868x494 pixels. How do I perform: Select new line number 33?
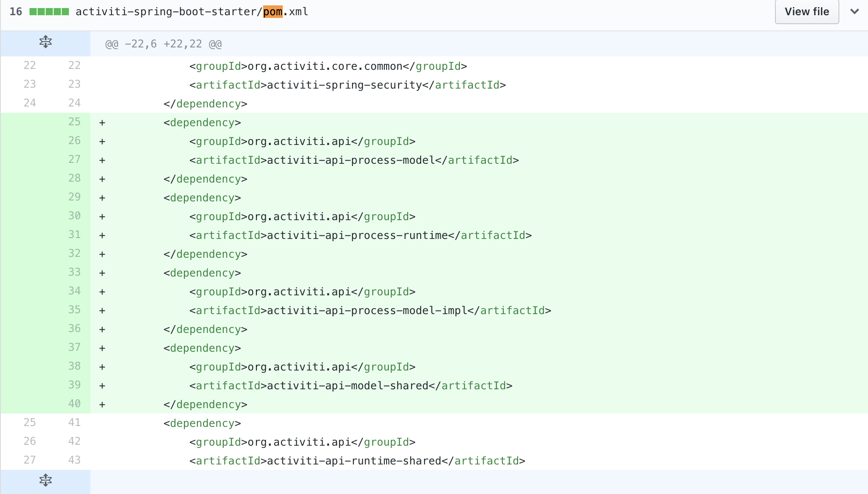click(x=74, y=272)
